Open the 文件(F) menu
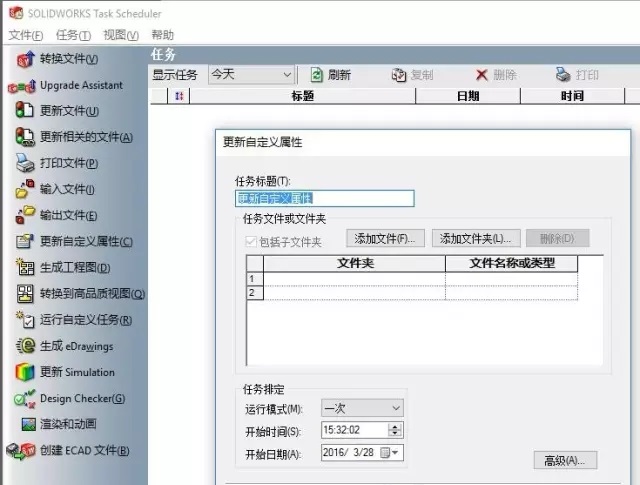640x485 pixels. click(x=26, y=35)
